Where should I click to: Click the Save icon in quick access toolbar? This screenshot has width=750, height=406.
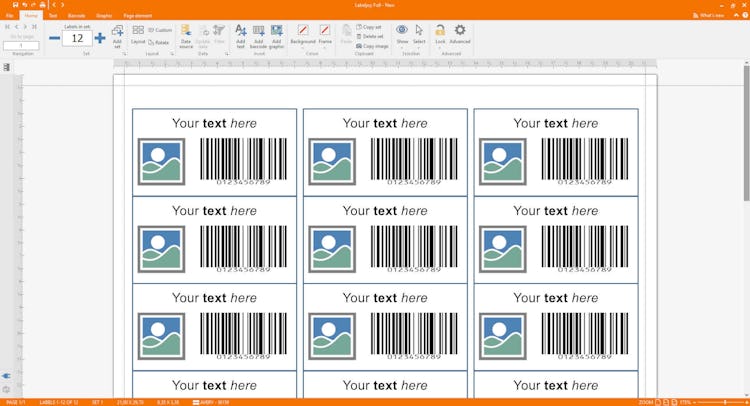click(15, 5)
